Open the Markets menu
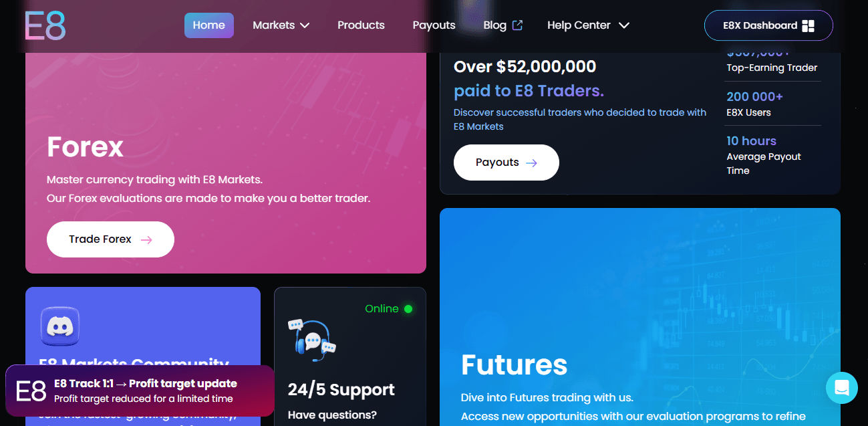The image size is (868, 426). click(281, 25)
